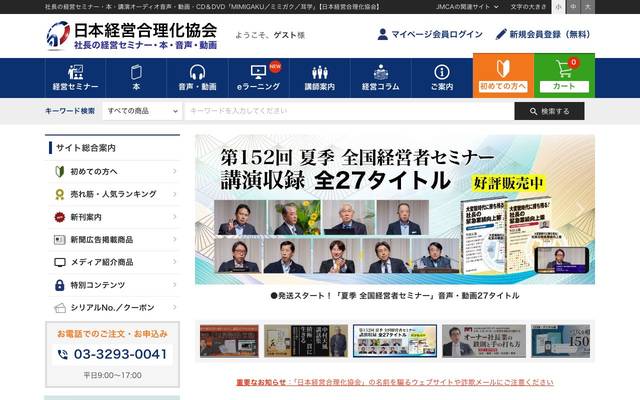
Task: Select シリアルNo.／クーポン in the sidebar
Action: click(112, 308)
